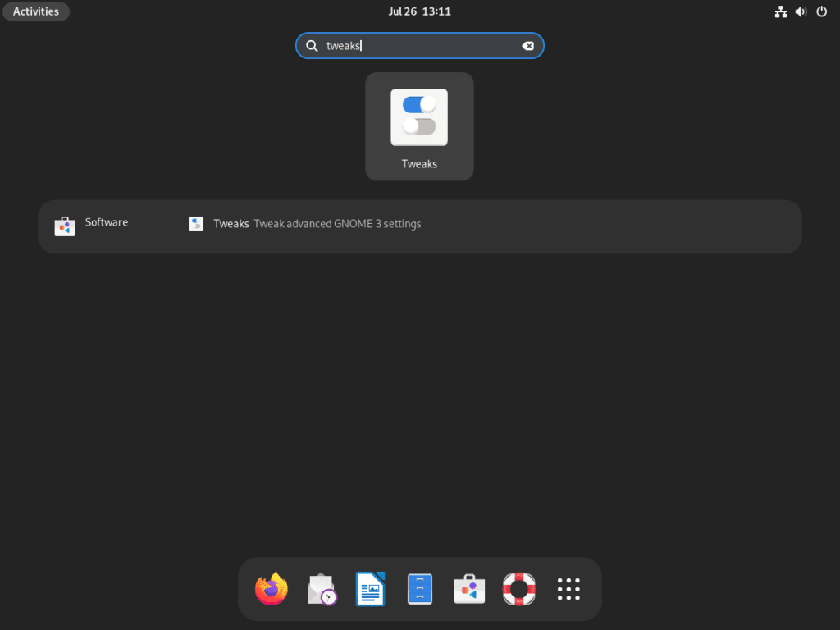
Task: Open the volume indicator in the top bar
Action: click(801, 11)
